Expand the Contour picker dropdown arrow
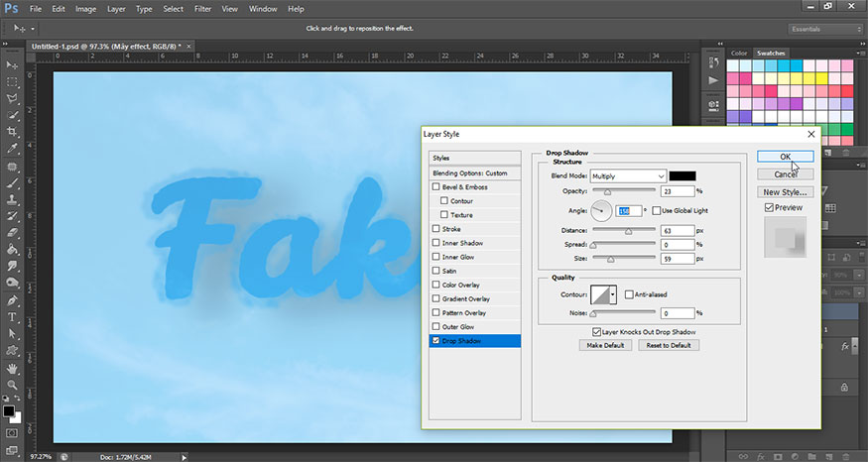The image size is (868, 462). [613, 294]
